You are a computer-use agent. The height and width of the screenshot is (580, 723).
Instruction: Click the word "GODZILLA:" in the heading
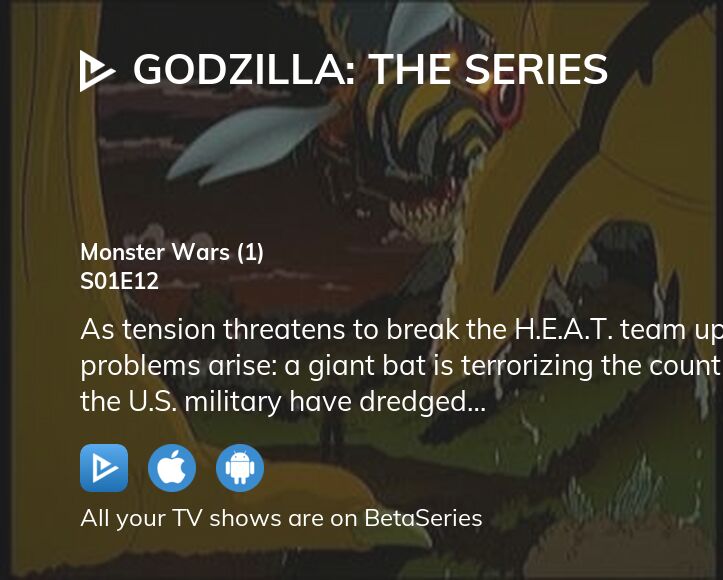(x=240, y=70)
